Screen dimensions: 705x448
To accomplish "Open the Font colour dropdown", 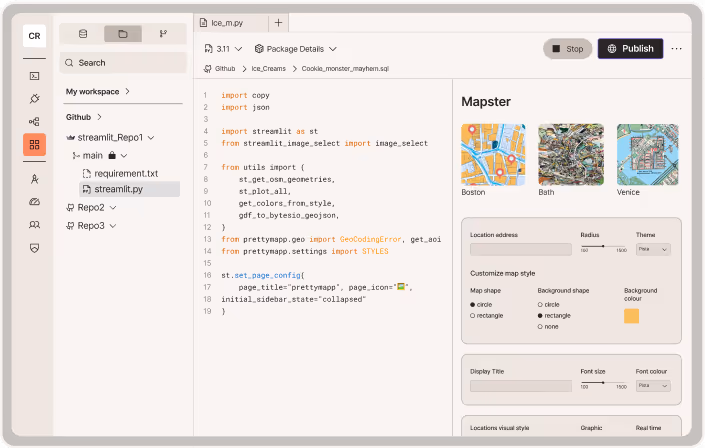I will coord(653,386).
